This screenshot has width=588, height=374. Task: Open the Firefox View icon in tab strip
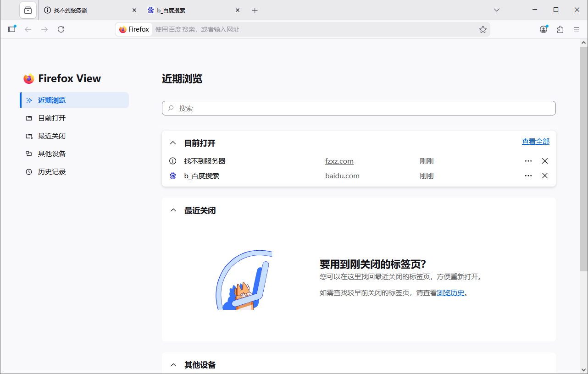click(28, 10)
